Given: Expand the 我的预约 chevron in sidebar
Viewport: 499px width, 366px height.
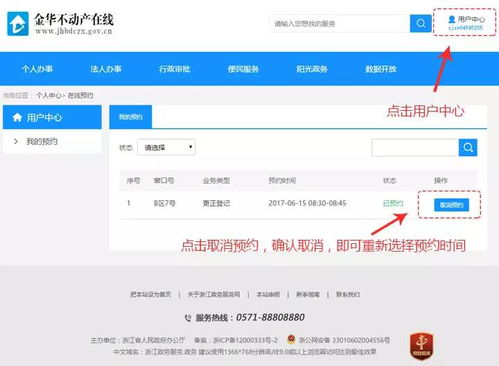Looking at the screenshot, I should pos(16,141).
